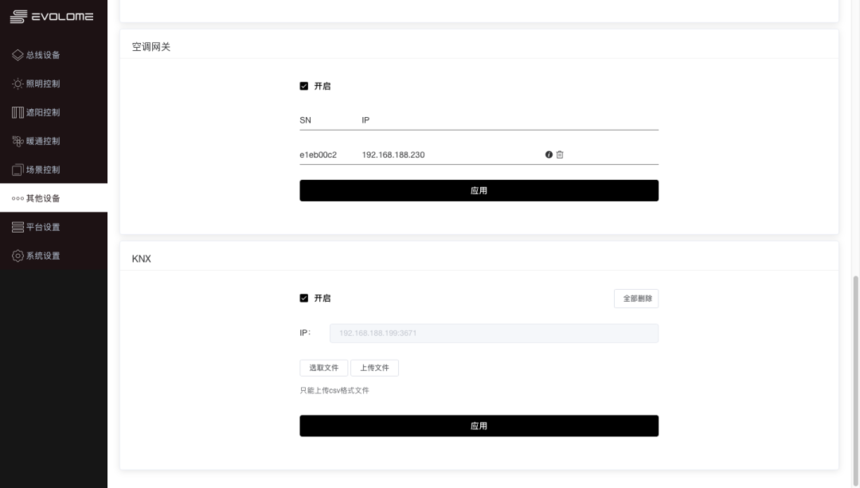Toggle 开启 checkbox in KNX section
Screen dimensions: 860x488
pyautogui.click(x=304, y=298)
